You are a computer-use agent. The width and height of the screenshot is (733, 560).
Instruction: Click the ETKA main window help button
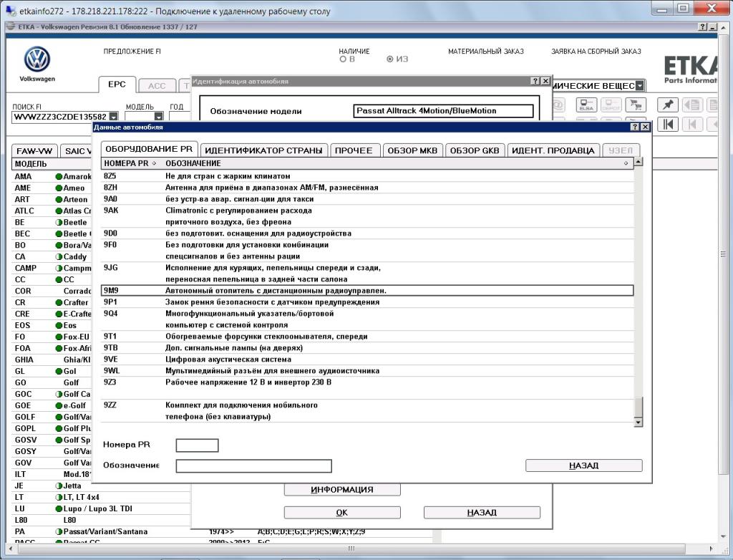pos(703,26)
